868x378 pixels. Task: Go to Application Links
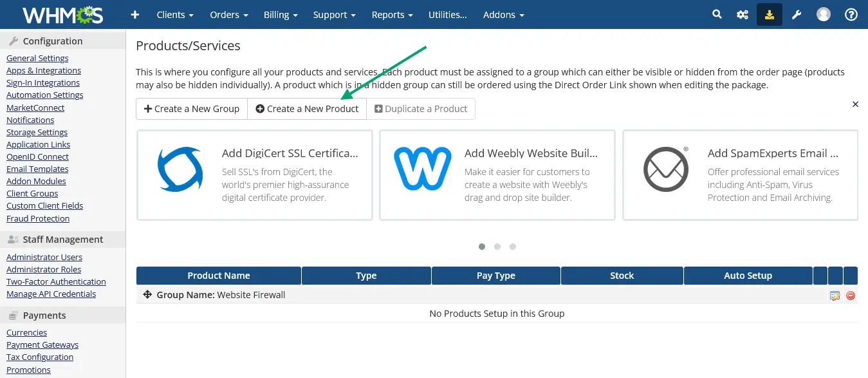pyautogui.click(x=39, y=144)
